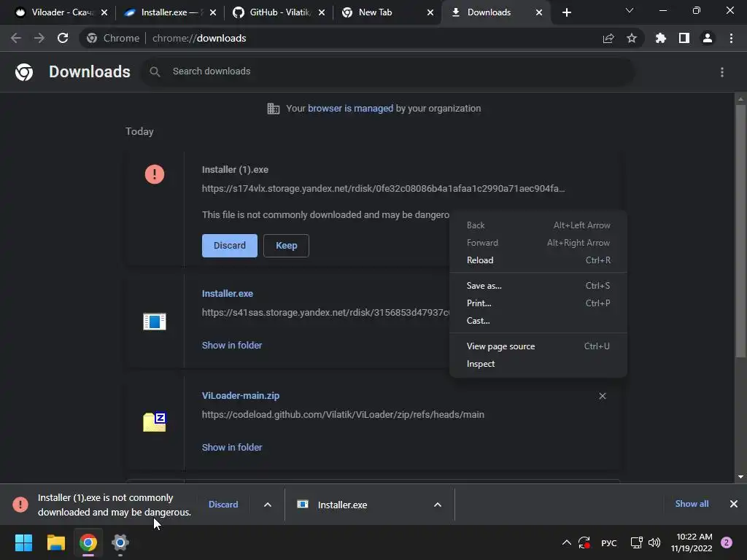Click the scrollbar down arrow
The image size is (747, 560).
pyautogui.click(x=740, y=477)
